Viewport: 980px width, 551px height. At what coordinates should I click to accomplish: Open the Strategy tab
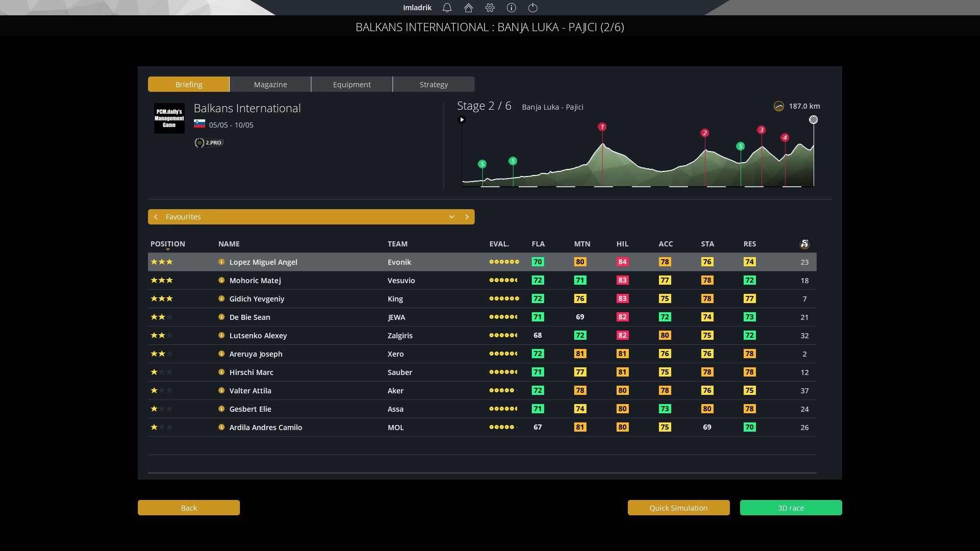pyautogui.click(x=434, y=85)
